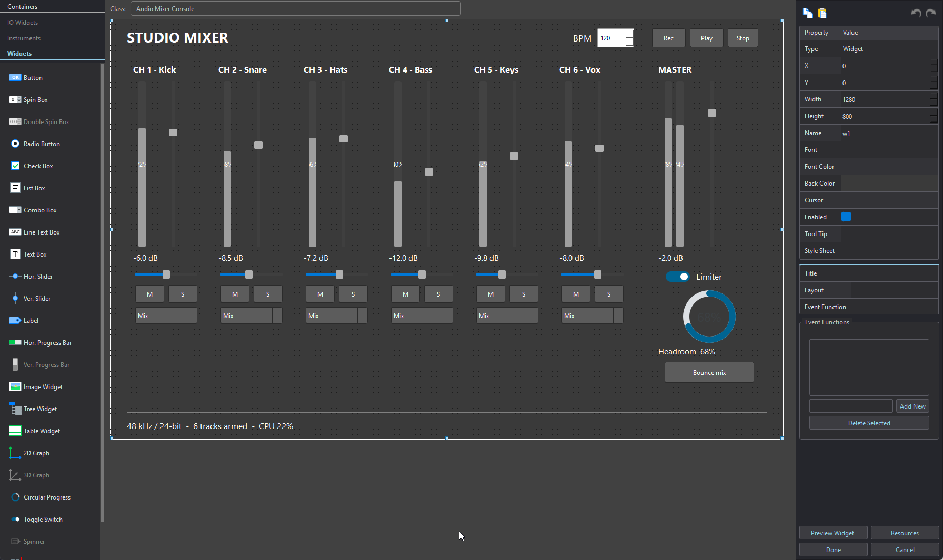Image resolution: width=943 pixels, height=560 pixels.
Task: Pick the Double Spin Box widget icon
Action: click(15, 121)
